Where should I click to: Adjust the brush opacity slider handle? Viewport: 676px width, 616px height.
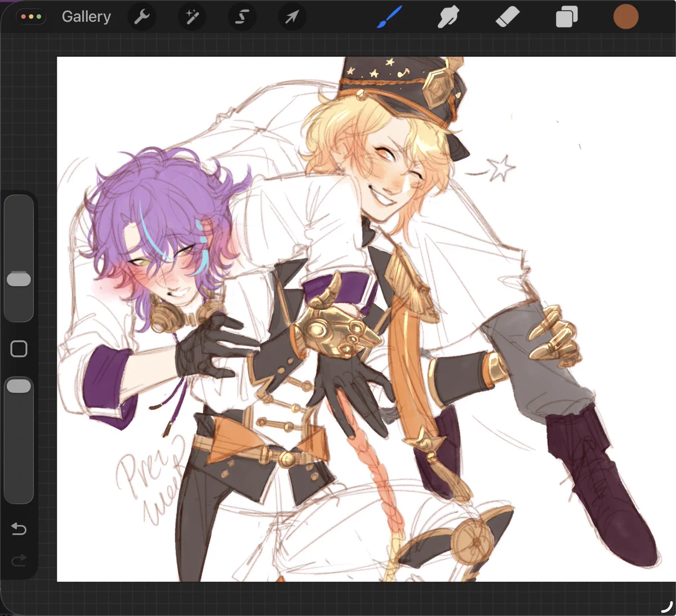19,385
